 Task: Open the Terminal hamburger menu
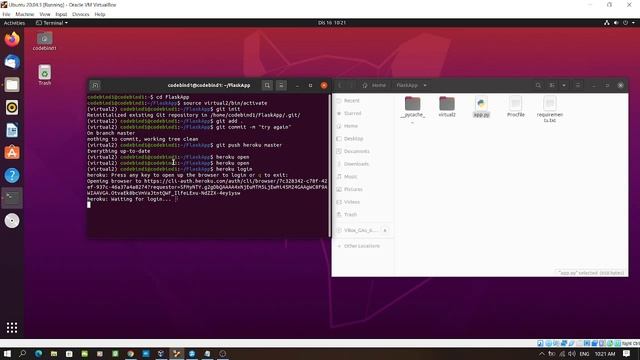pyautogui.click(x=281, y=85)
